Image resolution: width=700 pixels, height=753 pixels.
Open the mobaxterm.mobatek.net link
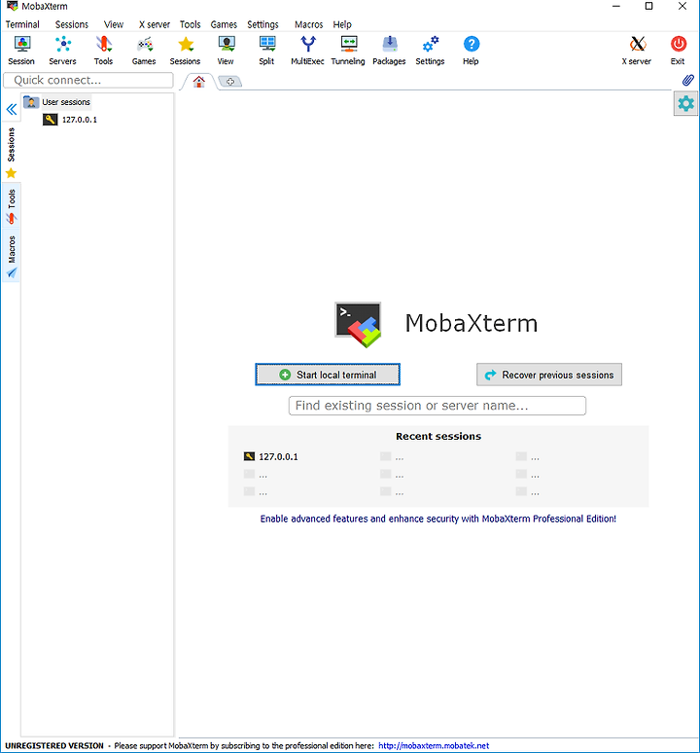click(x=434, y=746)
